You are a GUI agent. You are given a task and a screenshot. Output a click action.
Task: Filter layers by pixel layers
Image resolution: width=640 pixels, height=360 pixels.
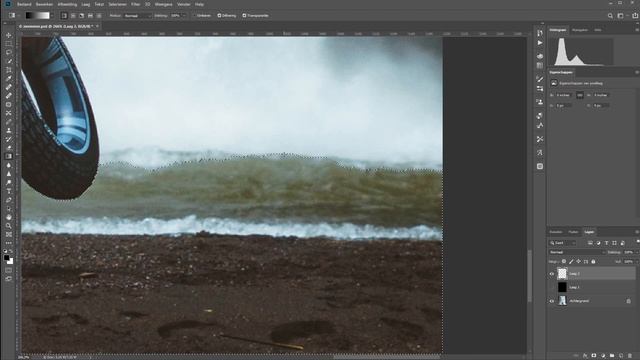[590, 243]
